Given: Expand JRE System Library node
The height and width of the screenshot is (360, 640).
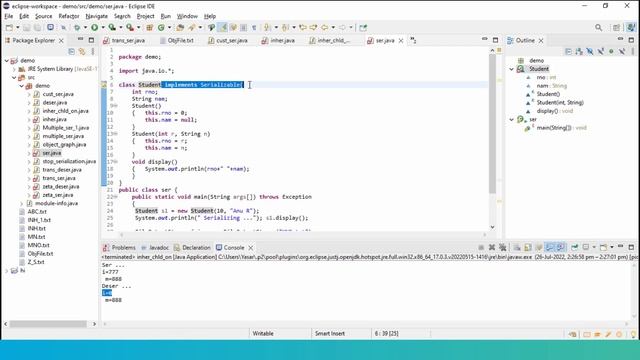Looking at the screenshot, I should click(x=14, y=69).
